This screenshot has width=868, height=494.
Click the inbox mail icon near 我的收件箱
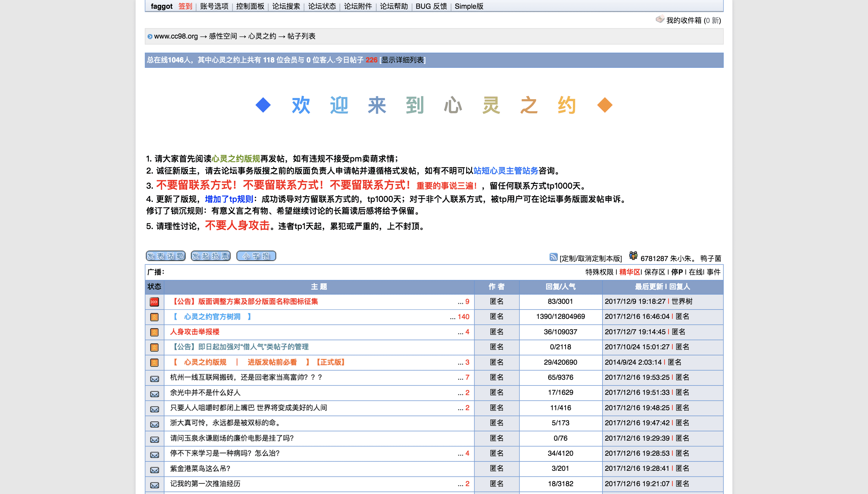pos(660,19)
